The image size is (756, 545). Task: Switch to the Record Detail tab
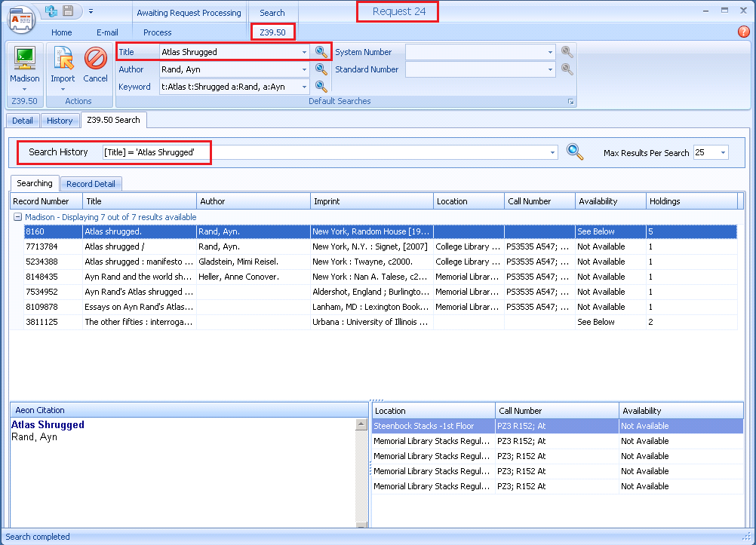[91, 183]
